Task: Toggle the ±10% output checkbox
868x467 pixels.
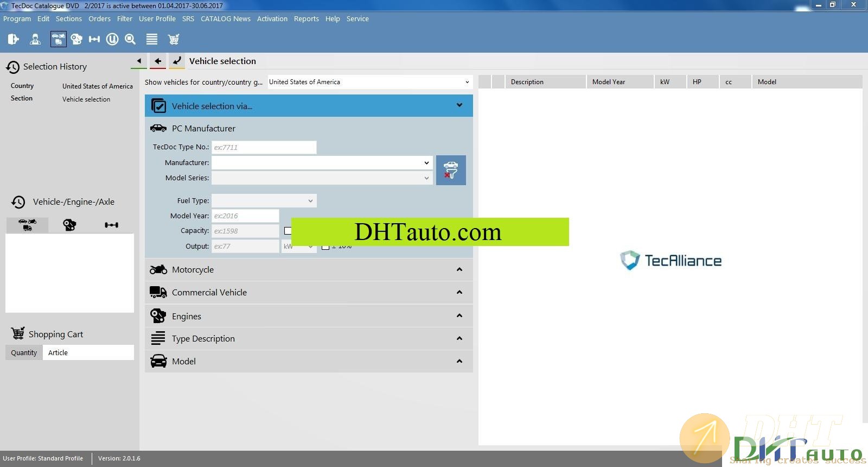Action: coord(325,246)
